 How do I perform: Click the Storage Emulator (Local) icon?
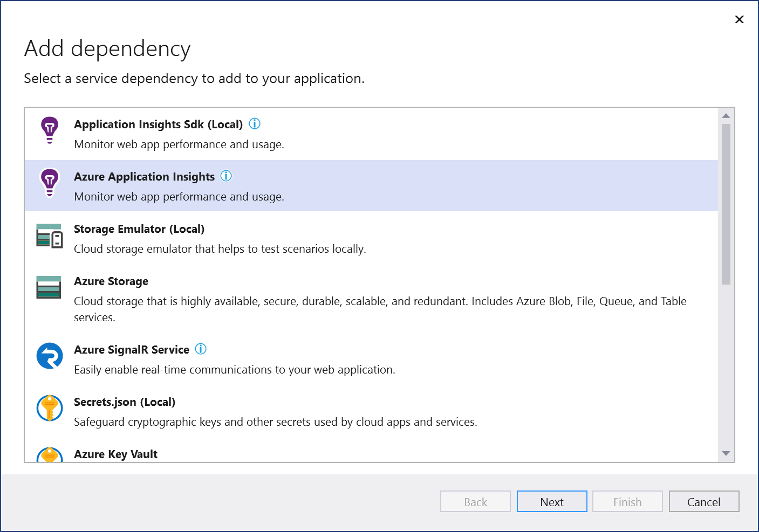(49, 236)
